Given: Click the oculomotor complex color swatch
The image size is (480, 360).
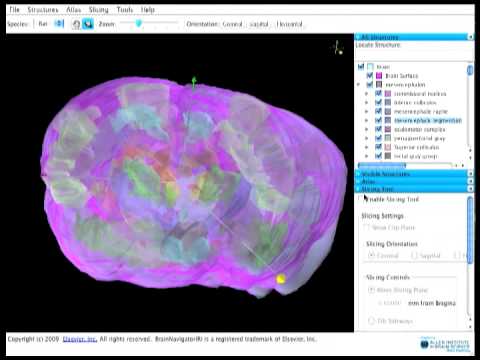Looking at the screenshot, I should 388,129.
